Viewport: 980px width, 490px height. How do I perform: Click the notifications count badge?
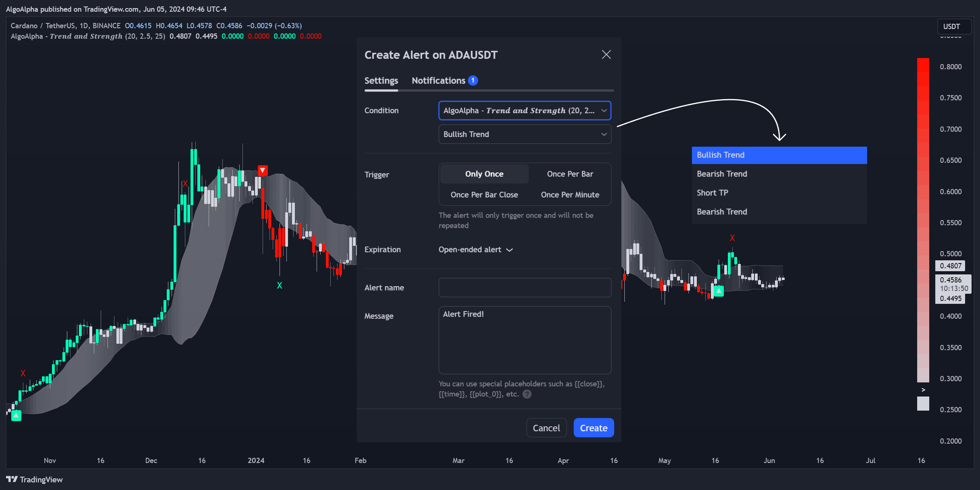(473, 81)
